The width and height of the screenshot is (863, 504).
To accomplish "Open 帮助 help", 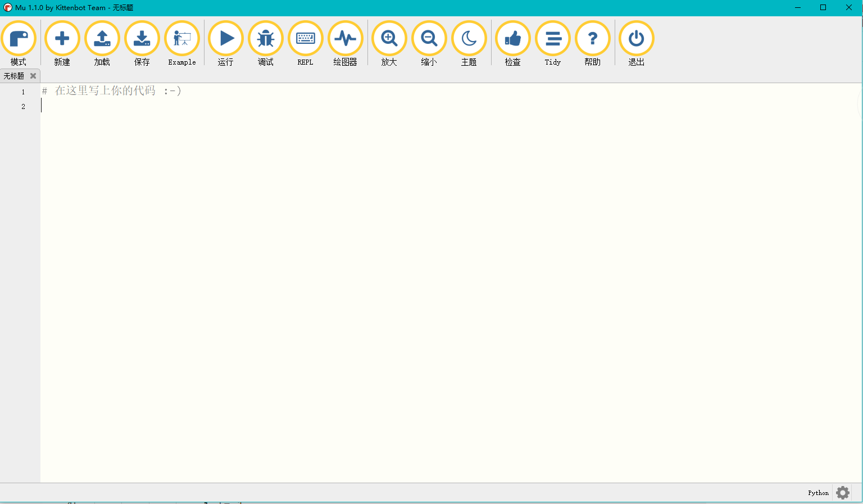I will (x=593, y=44).
